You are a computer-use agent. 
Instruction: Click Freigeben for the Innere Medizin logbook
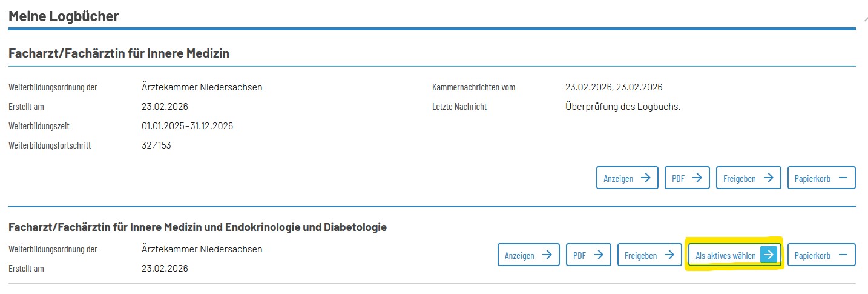[x=748, y=178]
